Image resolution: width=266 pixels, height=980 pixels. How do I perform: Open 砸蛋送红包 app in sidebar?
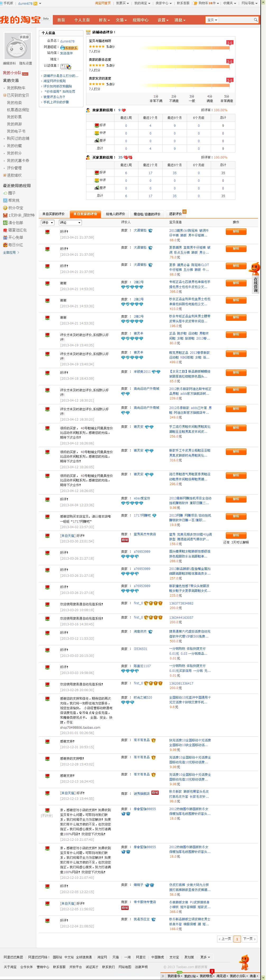tap(15, 230)
